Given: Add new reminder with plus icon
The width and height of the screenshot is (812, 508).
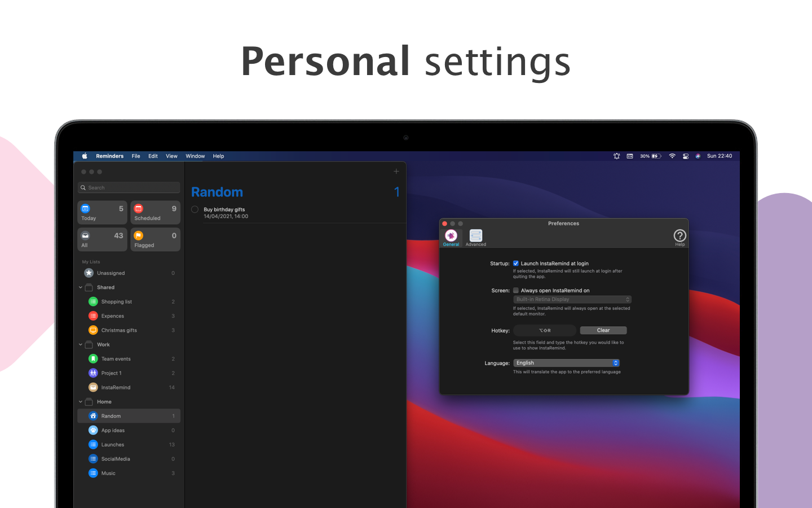Looking at the screenshot, I should click(x=396, y=171).
